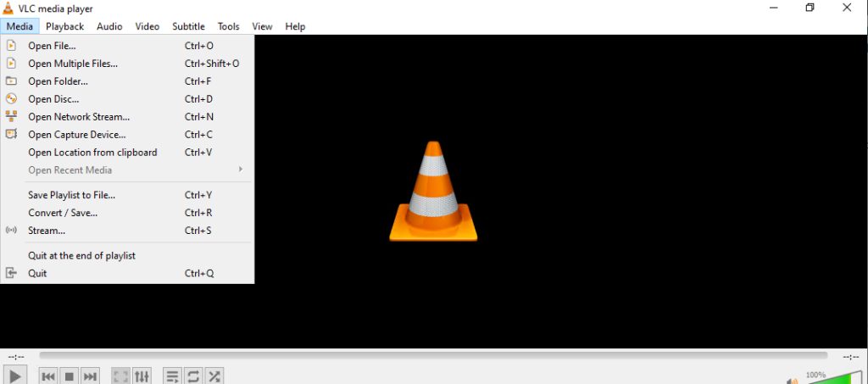Select Open File... menu entry

(x=127, y=46)
